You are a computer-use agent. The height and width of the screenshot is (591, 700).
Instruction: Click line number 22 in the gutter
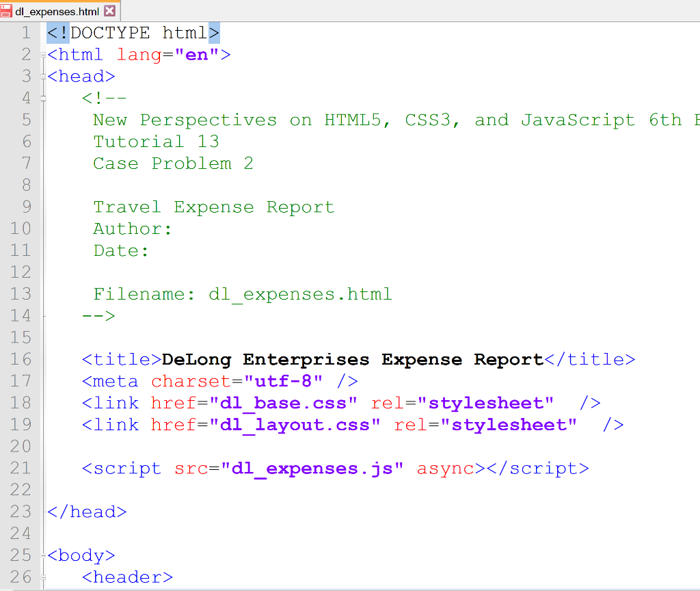[x=21, y=490]
